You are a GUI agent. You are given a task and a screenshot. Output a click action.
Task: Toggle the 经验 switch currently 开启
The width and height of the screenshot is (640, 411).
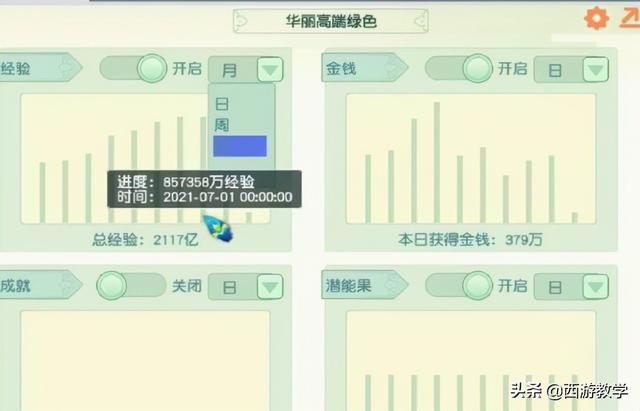[133, 68]
